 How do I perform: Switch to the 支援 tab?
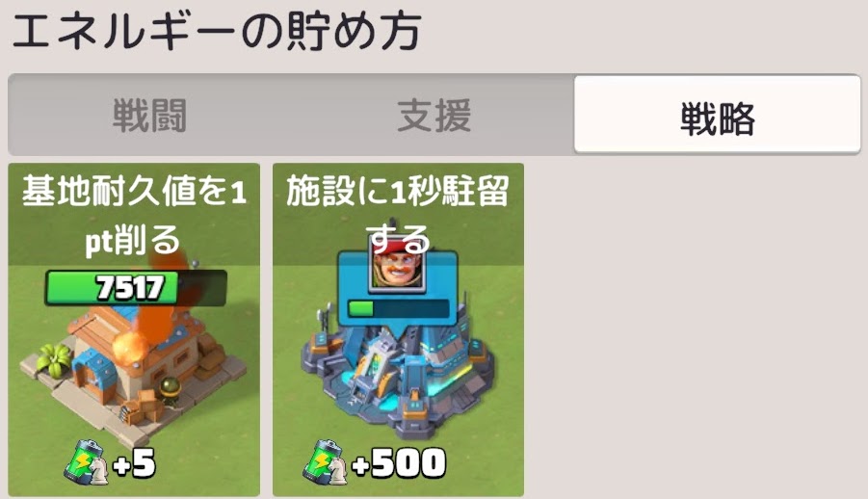coord(434,115)
